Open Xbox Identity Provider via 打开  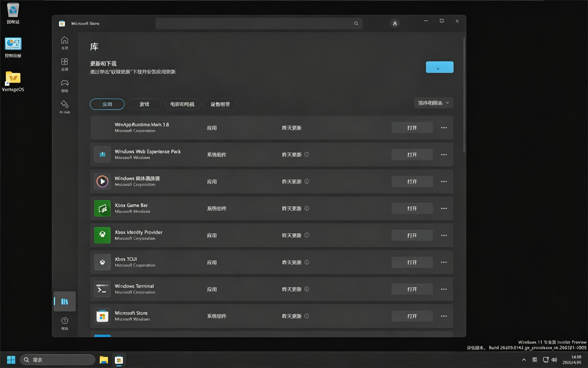click(x=412, y=235)
